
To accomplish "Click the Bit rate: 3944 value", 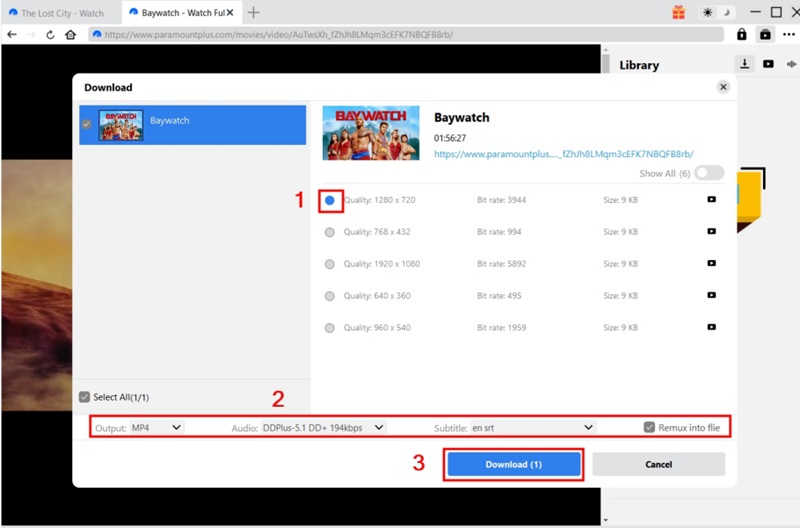I will 501,200.
